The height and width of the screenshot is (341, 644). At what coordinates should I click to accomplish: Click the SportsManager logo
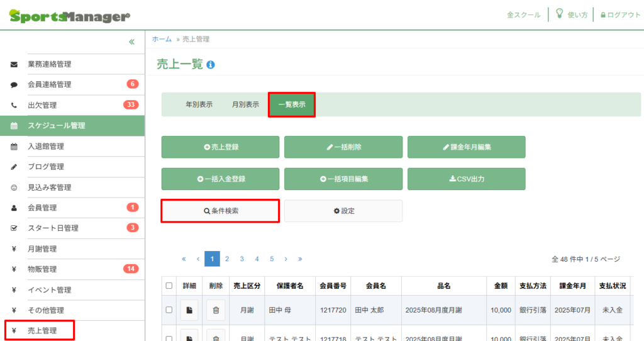coord(70,16)
